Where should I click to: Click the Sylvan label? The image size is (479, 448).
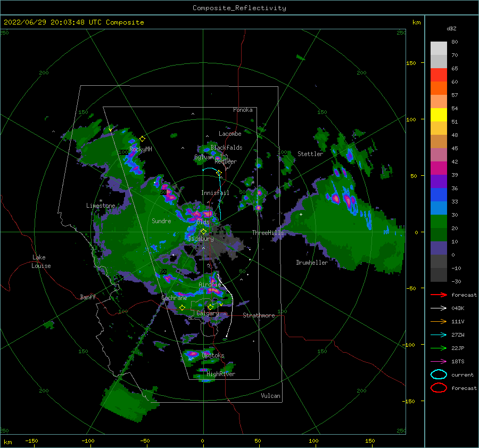tap(204, 157)
